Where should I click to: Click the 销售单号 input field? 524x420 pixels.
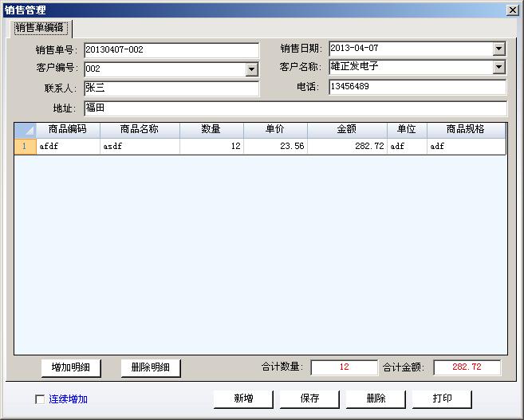tap(171, 50)
